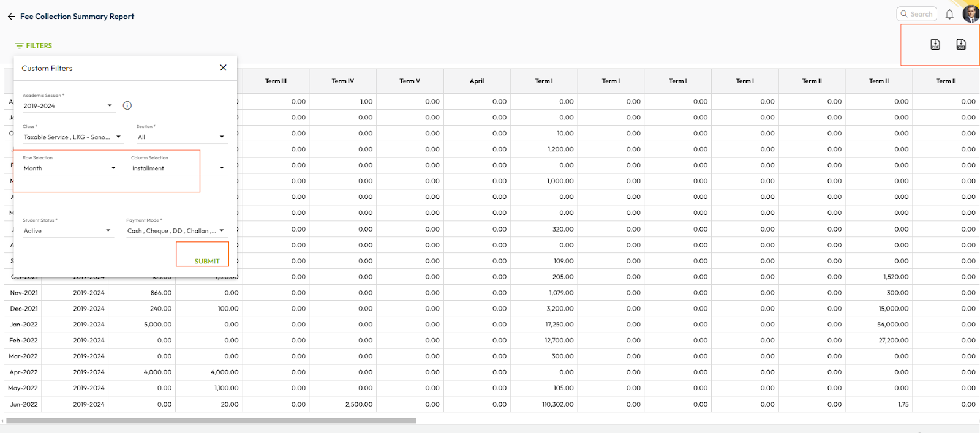Open the Class dropdown

(118, 137)
